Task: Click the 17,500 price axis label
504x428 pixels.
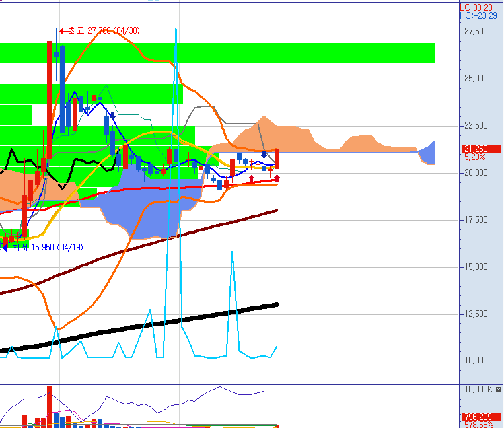Action: point(476,220)
